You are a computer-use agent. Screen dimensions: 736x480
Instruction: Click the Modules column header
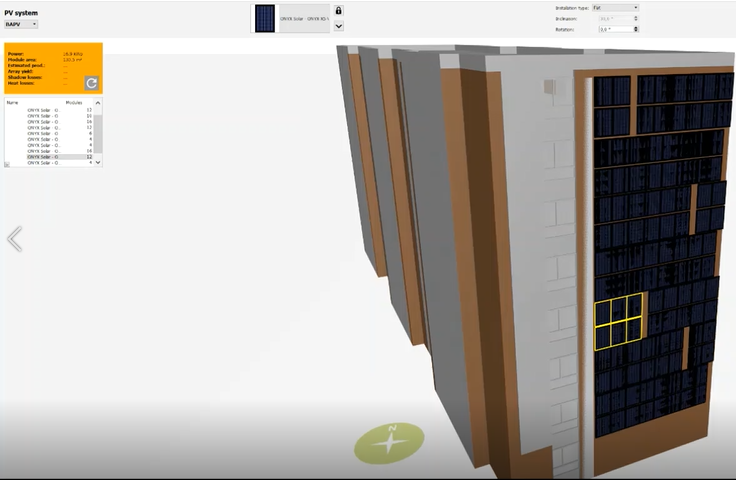tap(74, 103)
